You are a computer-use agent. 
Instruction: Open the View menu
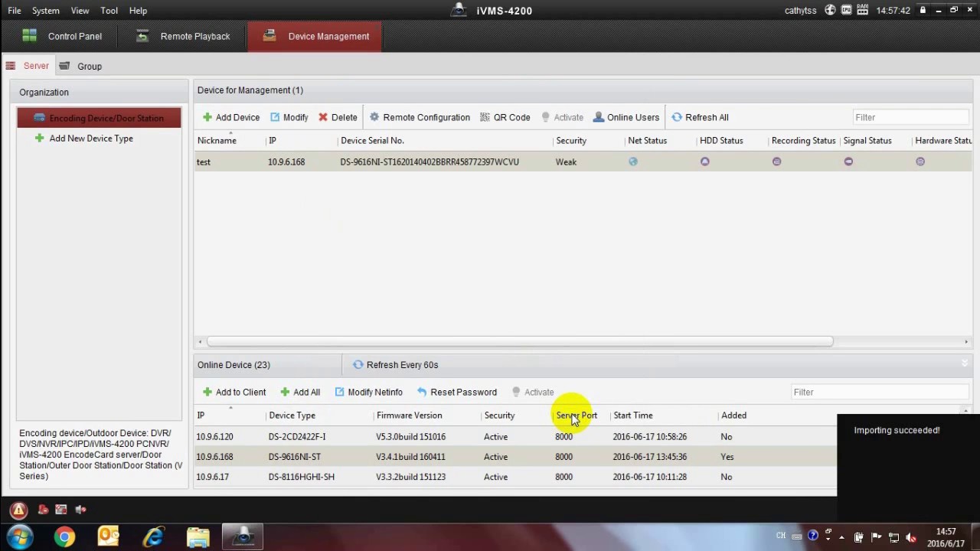pyautogui.click(x=80, y=11)
